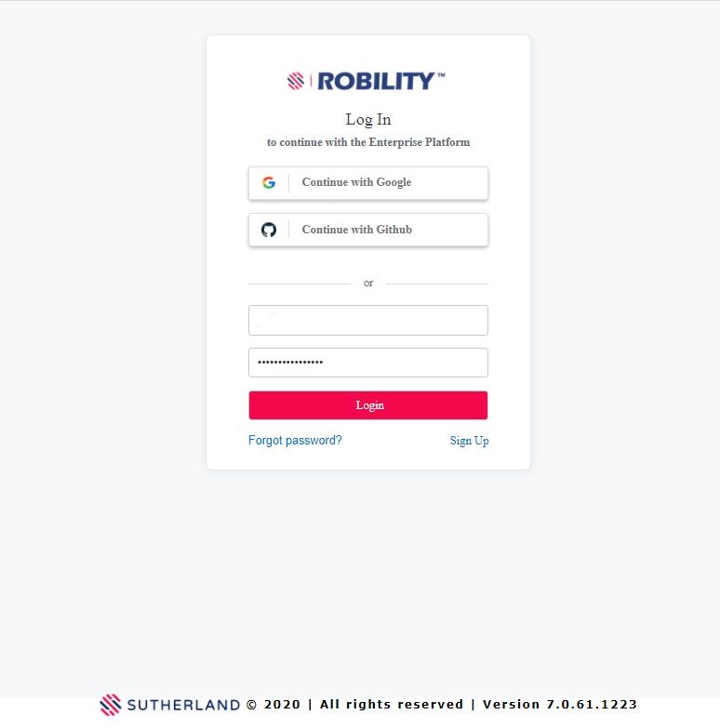Click the Sutherland striped logo in footer
The height and width of the screenshot is (728, 720).
click(x=111, y=705)
